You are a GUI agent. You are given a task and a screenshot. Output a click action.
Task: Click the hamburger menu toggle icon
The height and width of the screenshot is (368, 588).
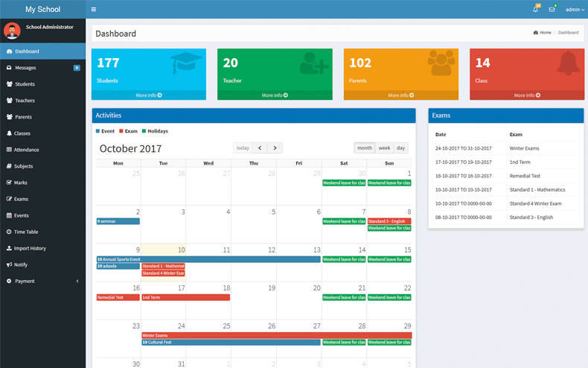93,10
